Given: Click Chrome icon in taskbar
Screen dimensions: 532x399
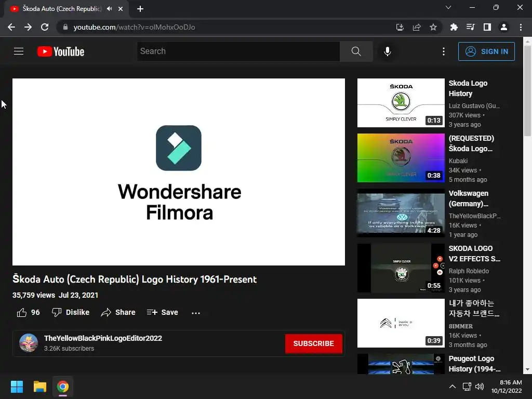Looking at the screenshot, I should [x=63, y=387].
